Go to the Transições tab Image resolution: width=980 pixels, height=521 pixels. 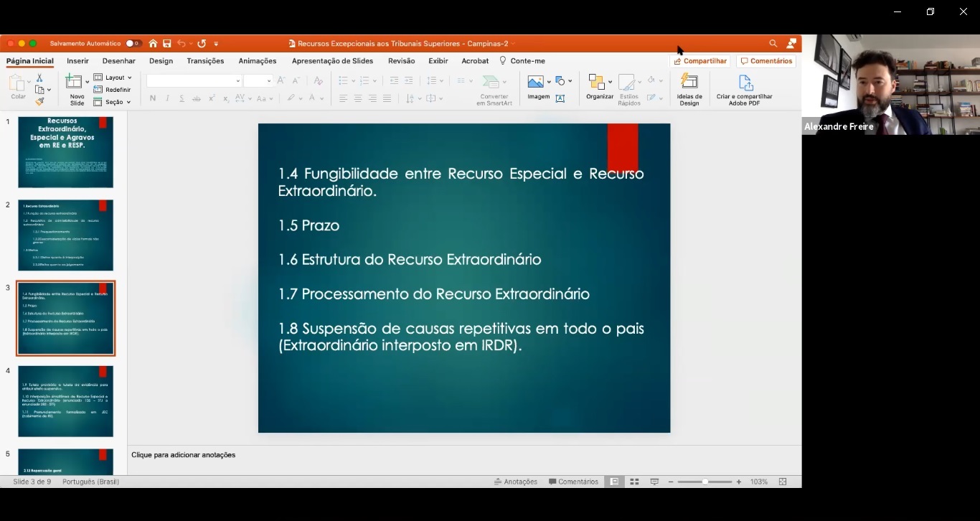point(205,61)
